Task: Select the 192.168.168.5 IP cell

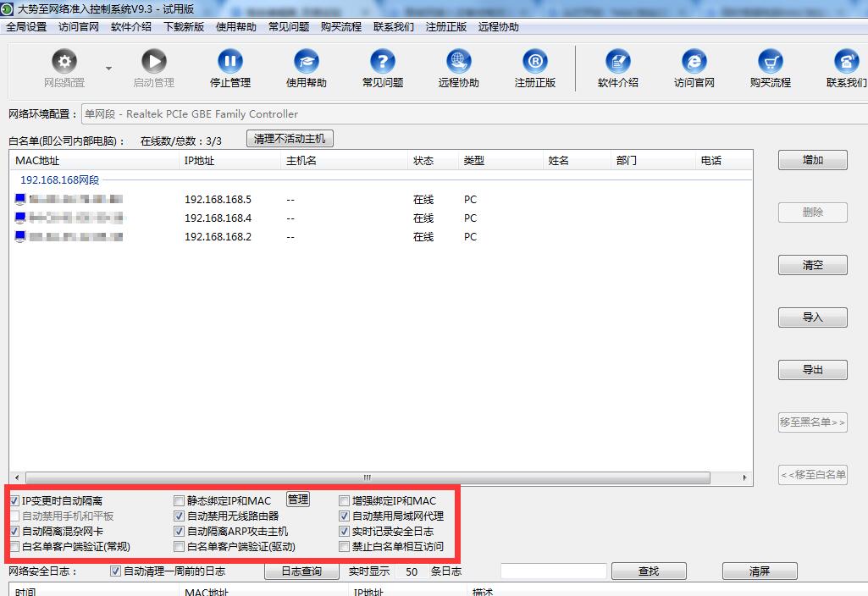Action: 218,199
